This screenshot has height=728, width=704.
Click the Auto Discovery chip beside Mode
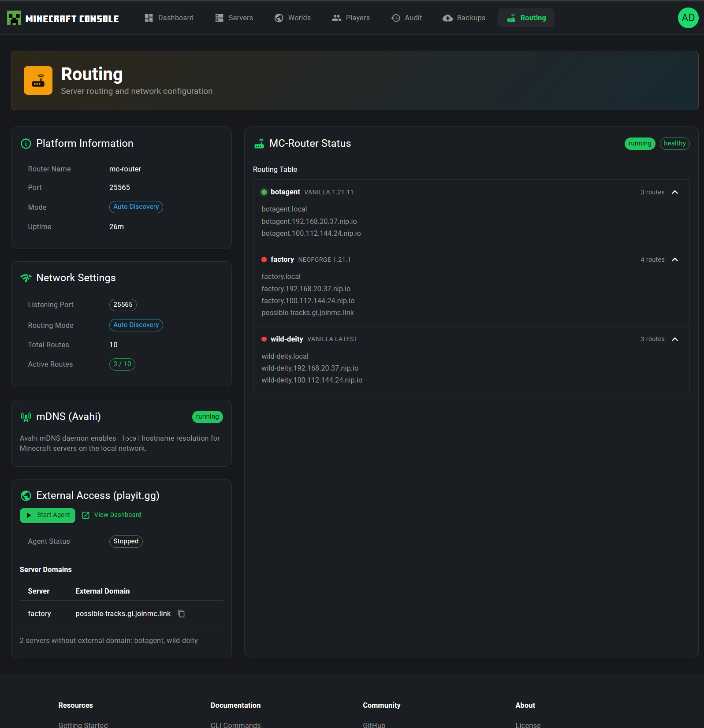[x=136, y=207]
